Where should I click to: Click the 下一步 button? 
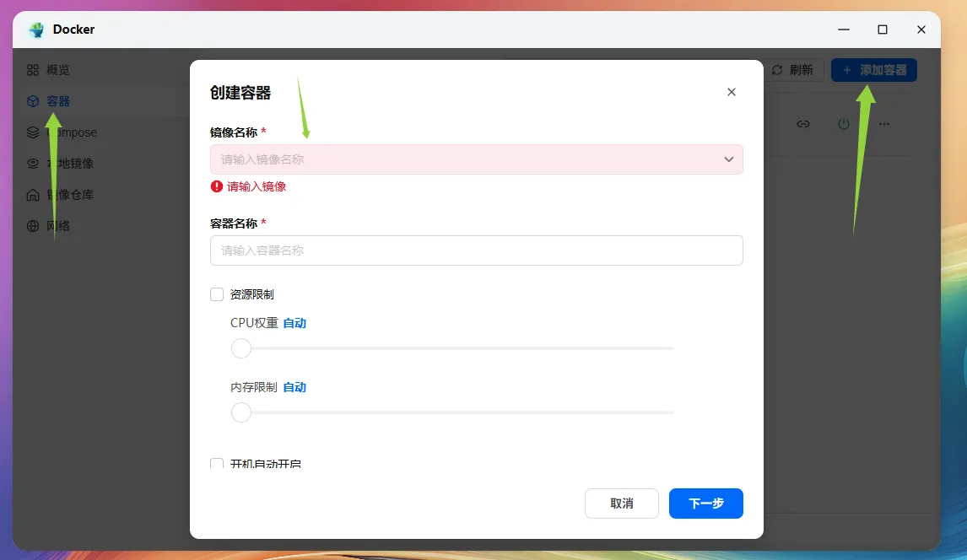[705, 503]
